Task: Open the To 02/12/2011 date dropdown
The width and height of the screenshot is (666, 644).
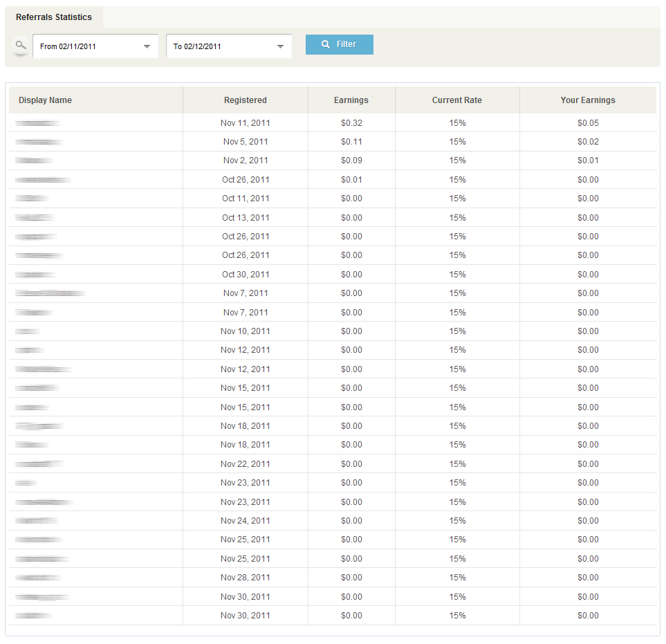Action: (x=229, y=46)
